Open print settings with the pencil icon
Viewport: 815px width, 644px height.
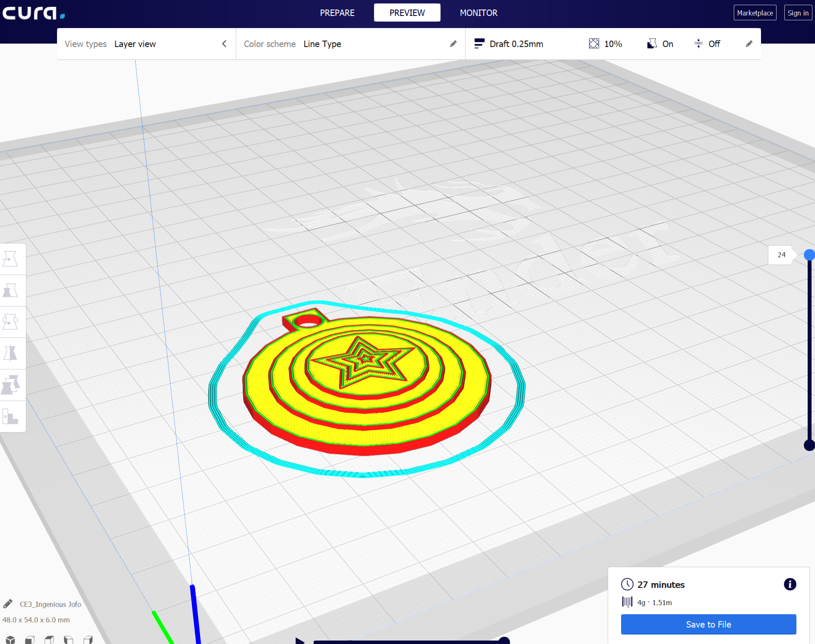coord(748,44)
